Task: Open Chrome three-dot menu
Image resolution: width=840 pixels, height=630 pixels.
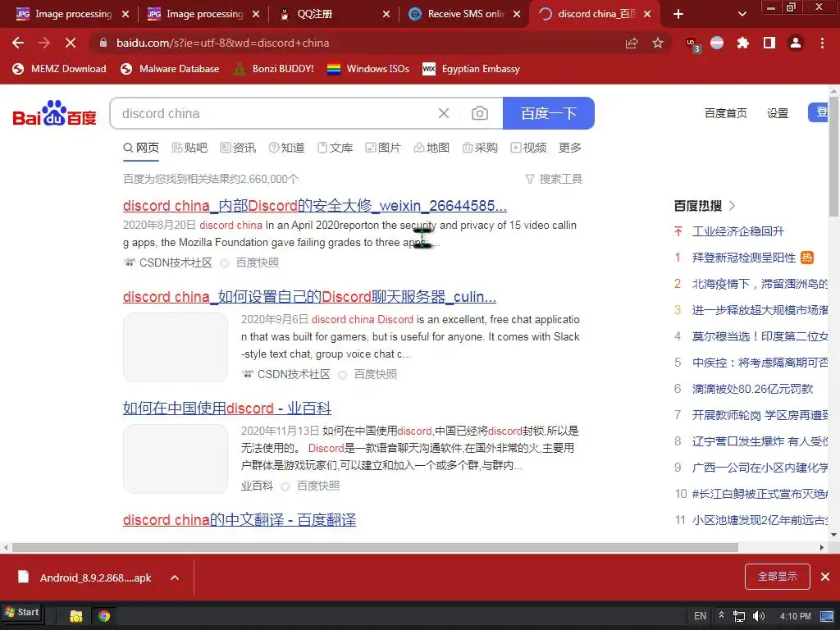Action: click(822, 43)
